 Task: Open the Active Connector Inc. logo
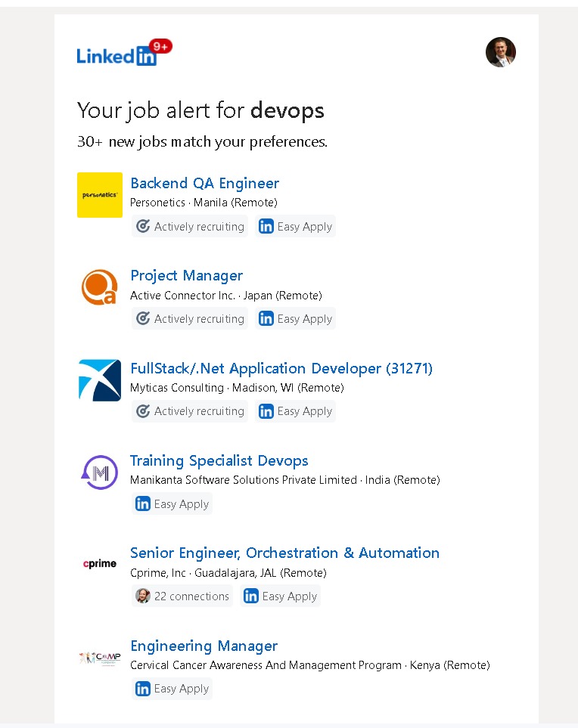(x=100, y=287)
